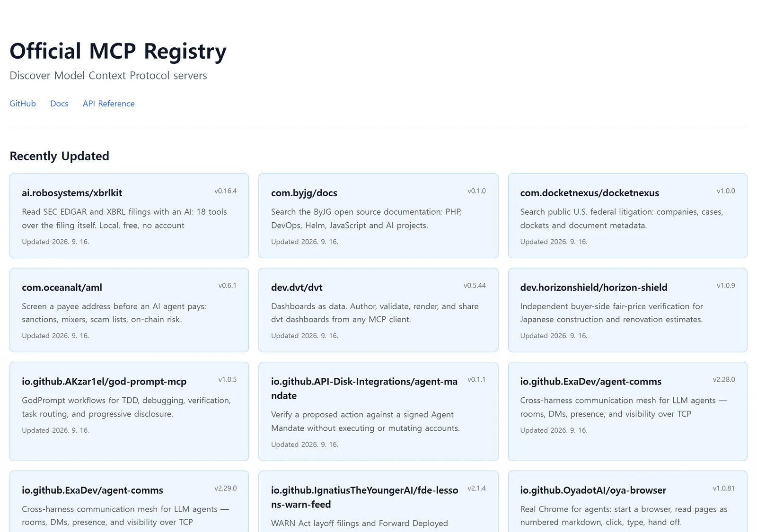The image size is (757, 532).
Task: Select the com.docketnexus/docketnexus title
Action: click(x=590, y=193)
